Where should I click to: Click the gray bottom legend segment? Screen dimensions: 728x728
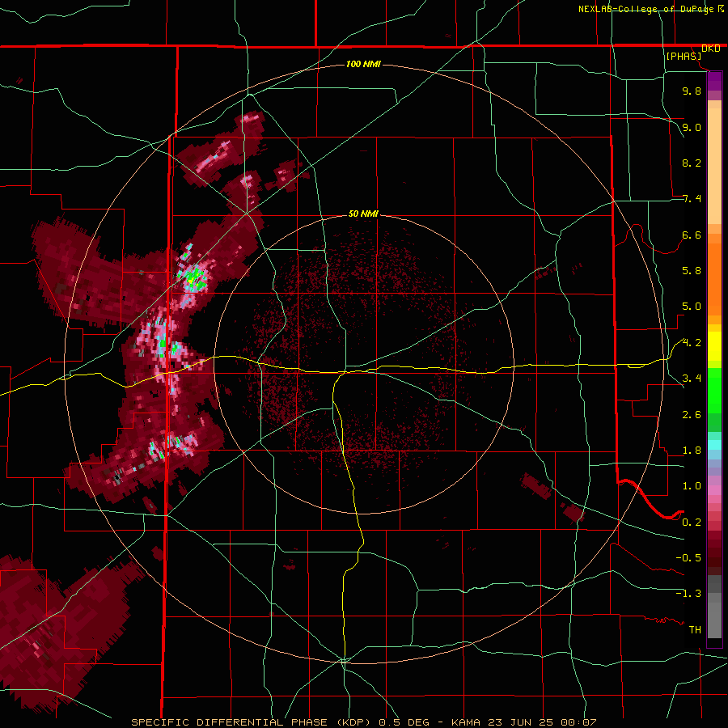tap(714, 620)
